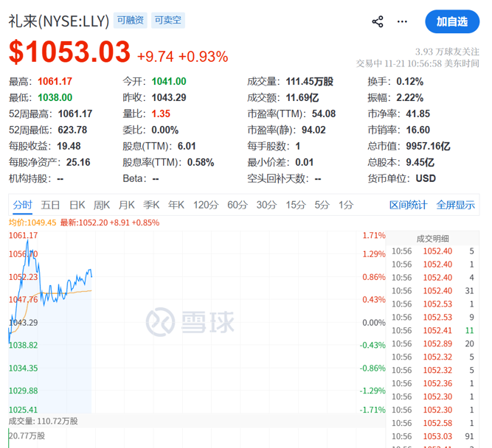The width and height of the screenshot is (492, 448).
Task: Switch to the 日K chart tab
Action: [77, 205]
